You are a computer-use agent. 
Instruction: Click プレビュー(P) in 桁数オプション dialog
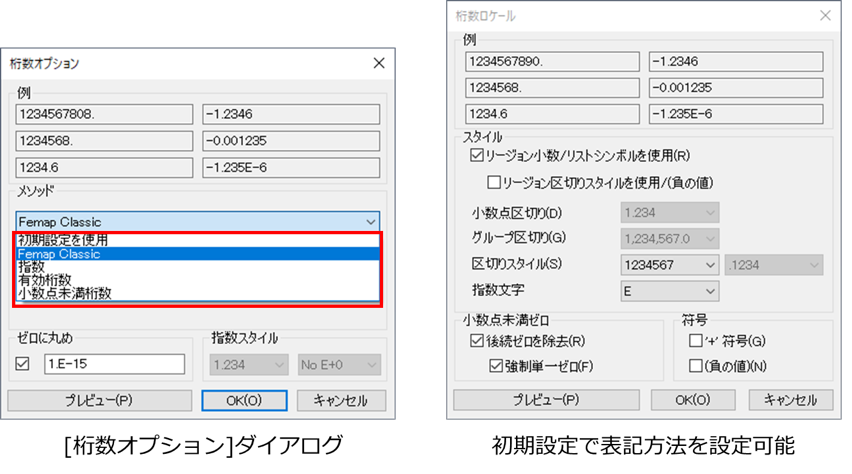[99, 401]
